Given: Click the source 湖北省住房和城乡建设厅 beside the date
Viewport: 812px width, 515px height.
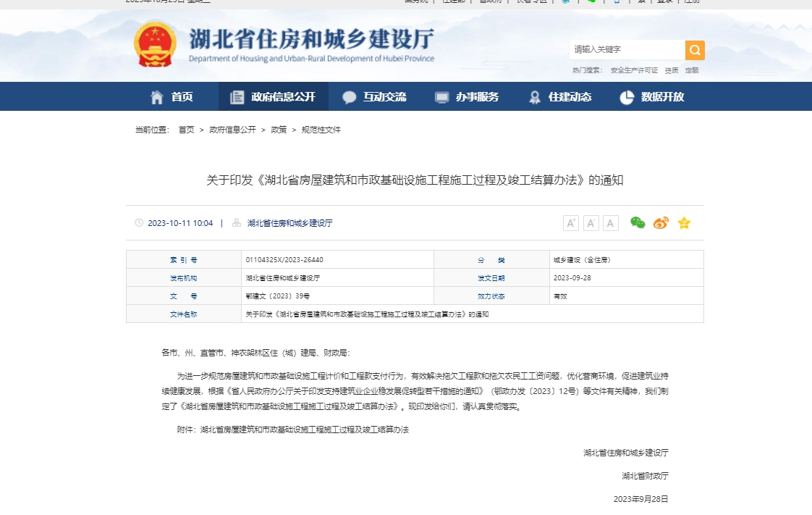Looking at the screenshot, I should 289,223.
